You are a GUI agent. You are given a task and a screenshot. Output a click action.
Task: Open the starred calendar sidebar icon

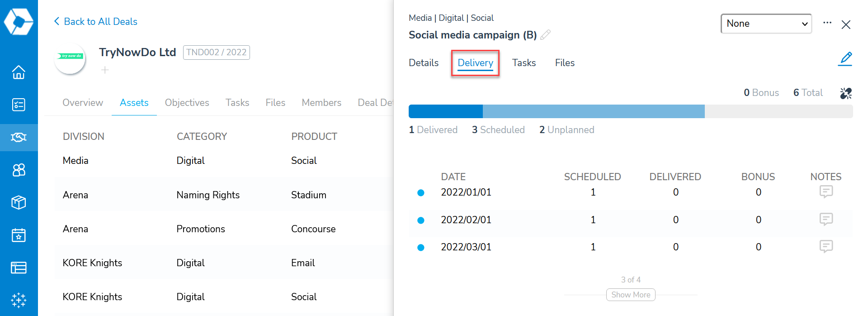click(x=19, y=235)
